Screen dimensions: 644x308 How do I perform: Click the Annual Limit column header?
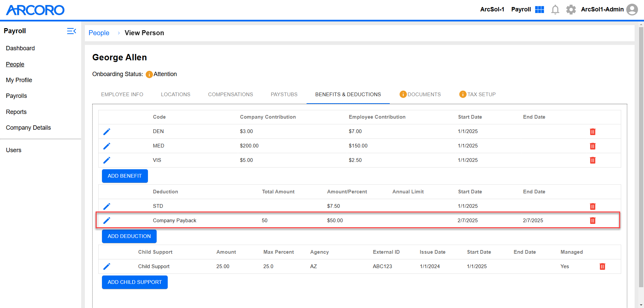[x=408, y=192]
